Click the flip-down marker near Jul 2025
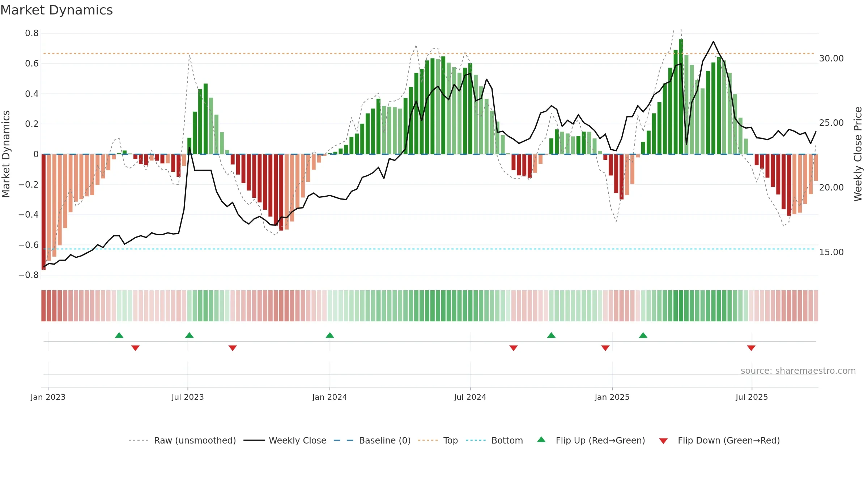This screenshot has height=488, width=868. pos(751,348)
